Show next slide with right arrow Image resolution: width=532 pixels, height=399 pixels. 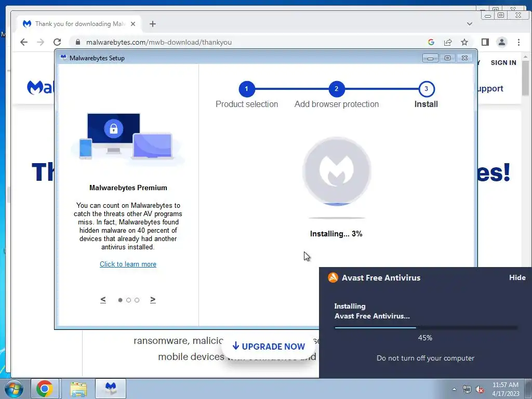[x=153, y=300]
